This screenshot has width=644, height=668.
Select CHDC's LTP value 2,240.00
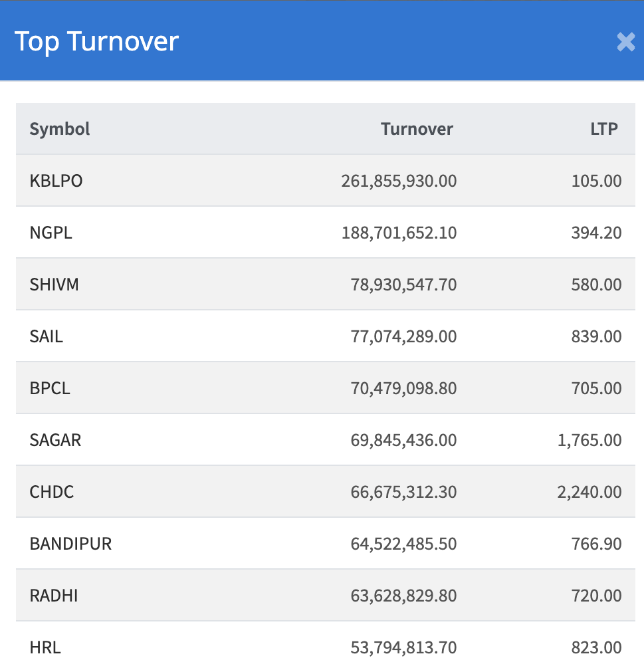[x=590, y=492]
